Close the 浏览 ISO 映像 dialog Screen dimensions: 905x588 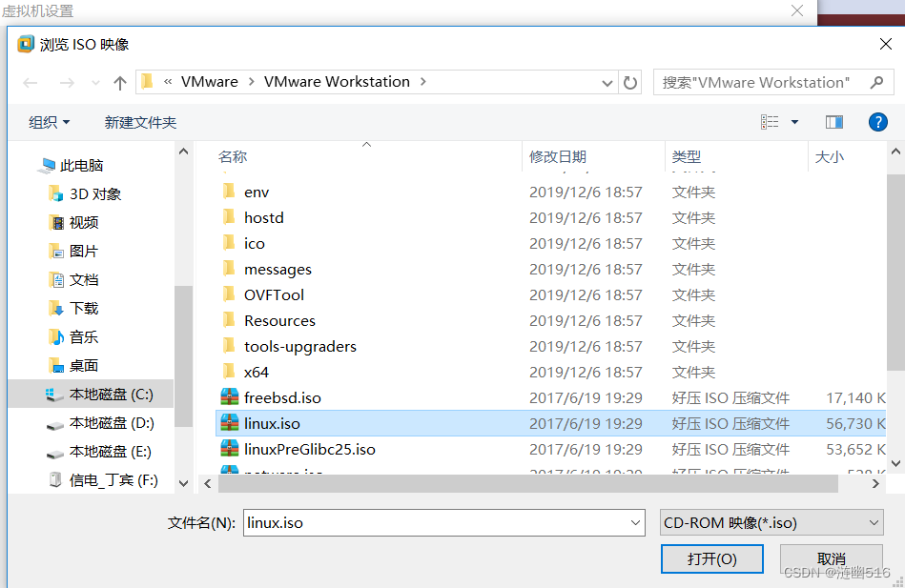pos(885,44)
